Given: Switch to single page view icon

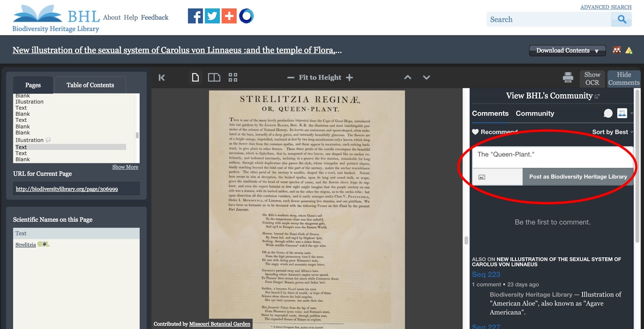Looking at the screenshot, I should [x=195, y=77].
